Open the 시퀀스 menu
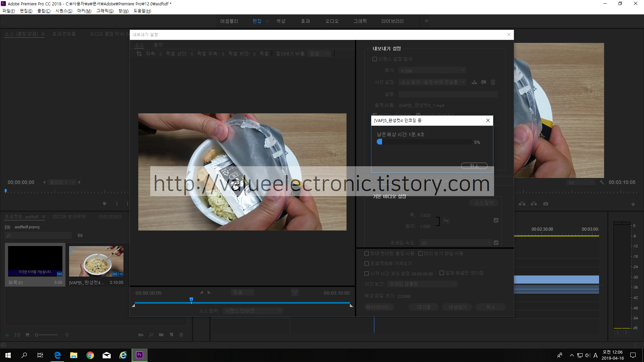The image size is (644, 362). click(x=64, y=11)
